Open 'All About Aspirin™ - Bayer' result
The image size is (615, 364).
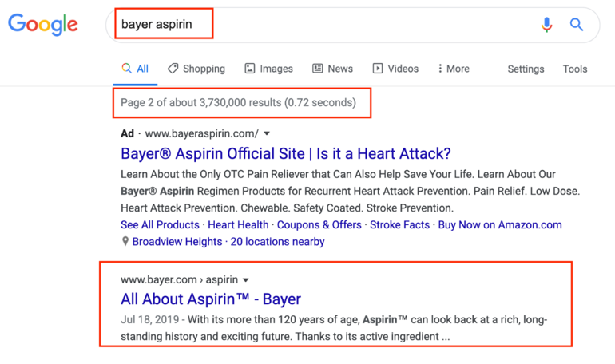click(x=211, y=299)
